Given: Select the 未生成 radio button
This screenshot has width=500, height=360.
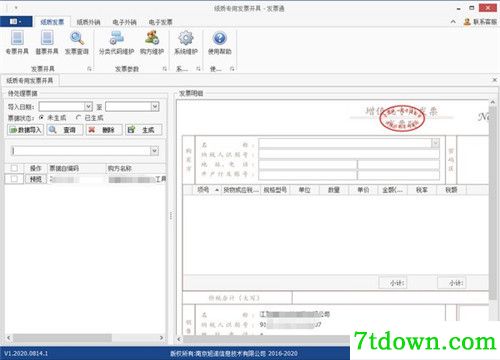Looking at the screenshot, I should pos(41,118).
